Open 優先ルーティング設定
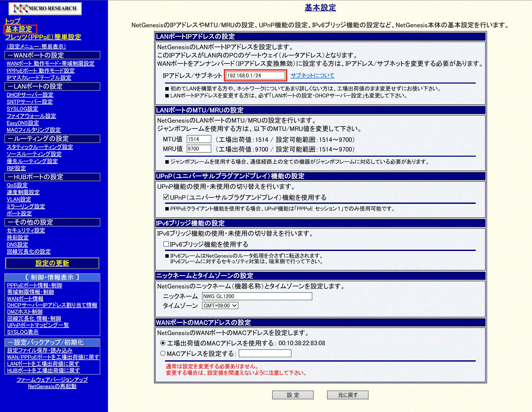Image resolution: width=532 pixels, height=412 pixels. pos(32,161)
